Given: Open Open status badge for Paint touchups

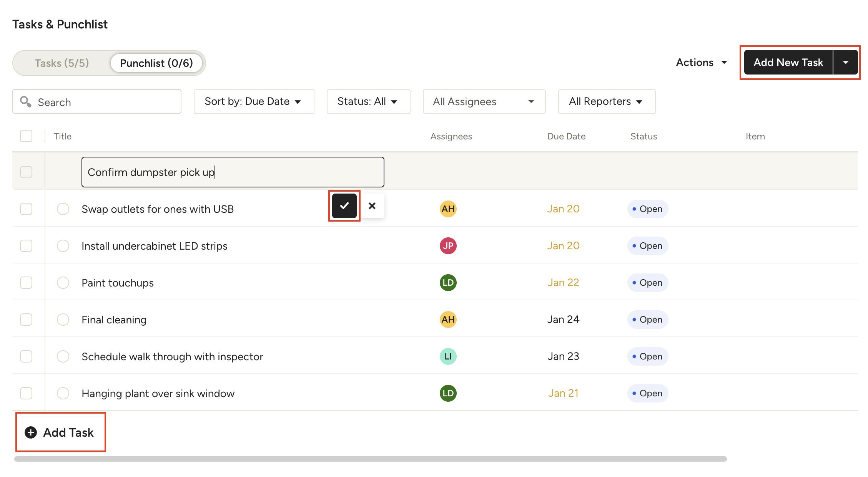Looking at the screenshot, I should [x=648, y=283].
